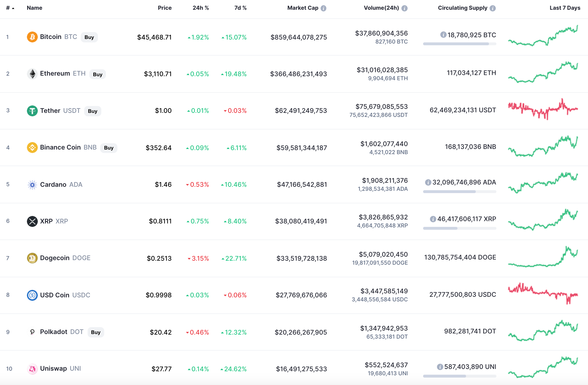Click the Tether logo icon

coord(32,111)
